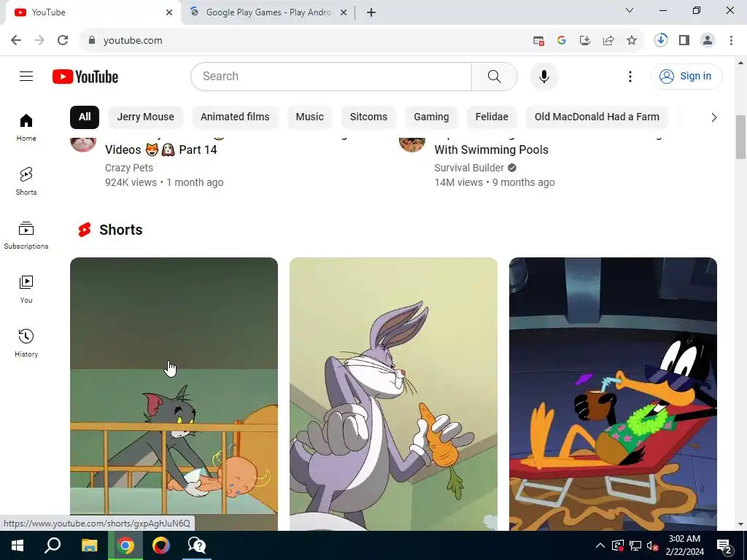Select the Sitcoms filter chip
Image resolution: width=747 pixels, height=560 pixels.
point(368,117)
